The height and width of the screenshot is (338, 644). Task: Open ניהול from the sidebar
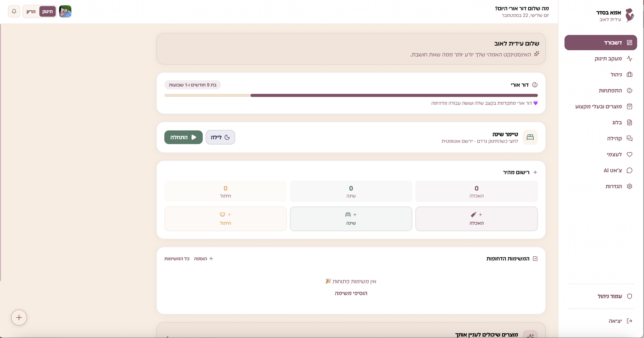[x=601, y=74]
